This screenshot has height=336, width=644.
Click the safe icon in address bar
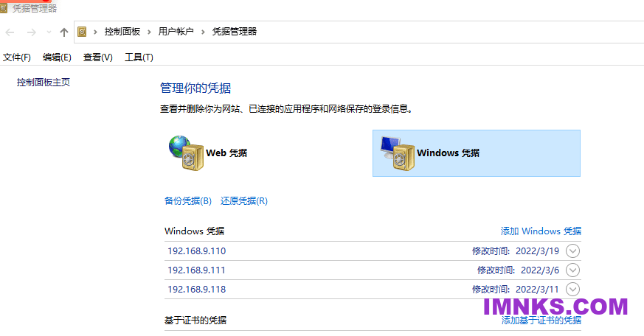point(82,32)
